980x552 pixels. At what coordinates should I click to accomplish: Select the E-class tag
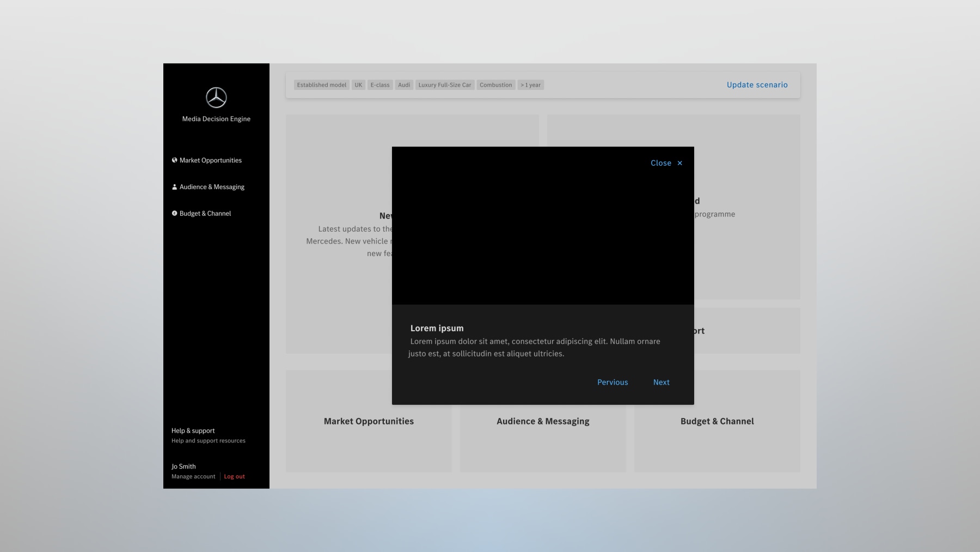pos(380,85)
